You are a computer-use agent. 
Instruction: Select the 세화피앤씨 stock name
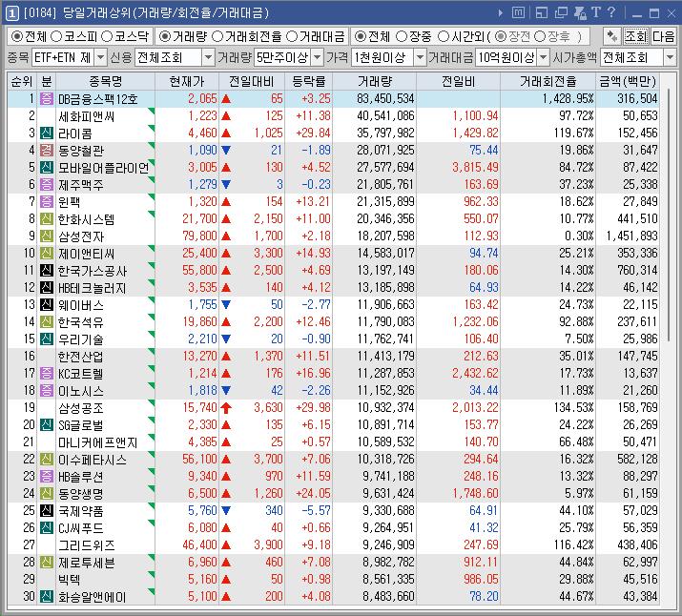point(86,116)
